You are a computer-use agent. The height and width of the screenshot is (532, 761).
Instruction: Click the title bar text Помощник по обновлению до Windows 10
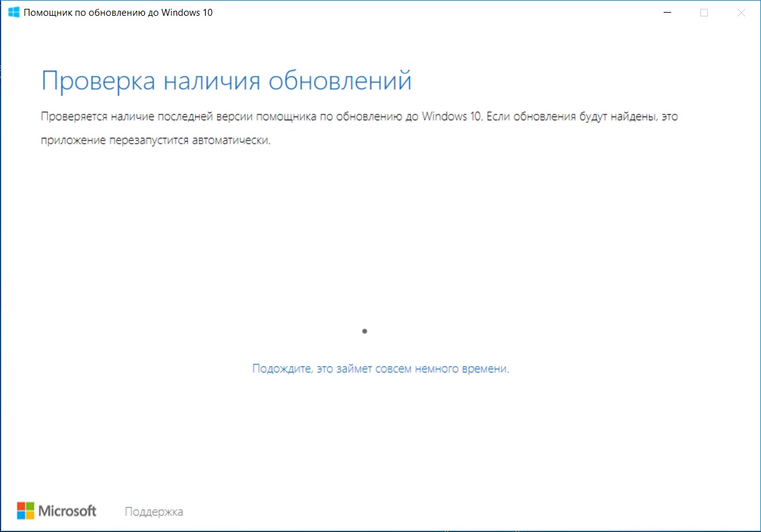pos(118,12)
